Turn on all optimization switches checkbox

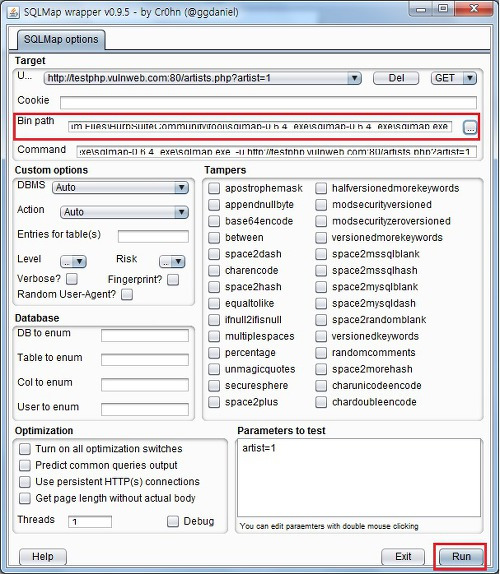(25, 449)
